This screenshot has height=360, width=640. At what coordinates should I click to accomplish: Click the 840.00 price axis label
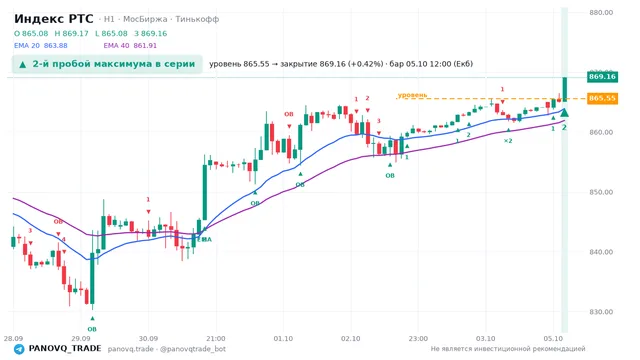(601, 252)
